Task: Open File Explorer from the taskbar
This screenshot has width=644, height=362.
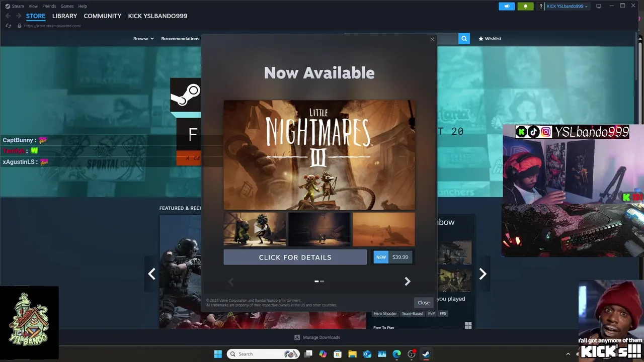Action: point(352,354)
